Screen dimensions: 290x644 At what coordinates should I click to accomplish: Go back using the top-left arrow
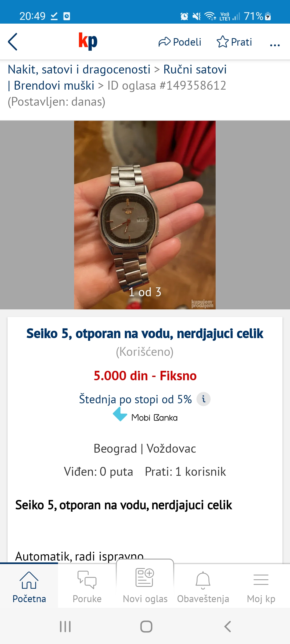13,42
